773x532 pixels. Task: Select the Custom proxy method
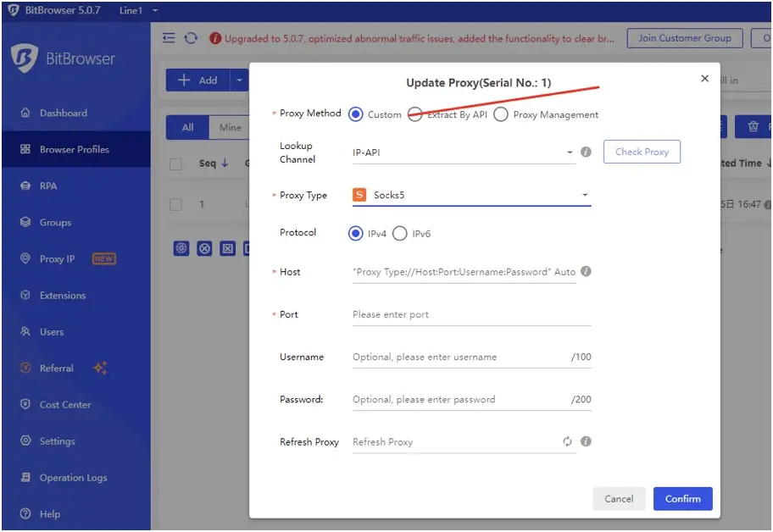tap(356, 114)
